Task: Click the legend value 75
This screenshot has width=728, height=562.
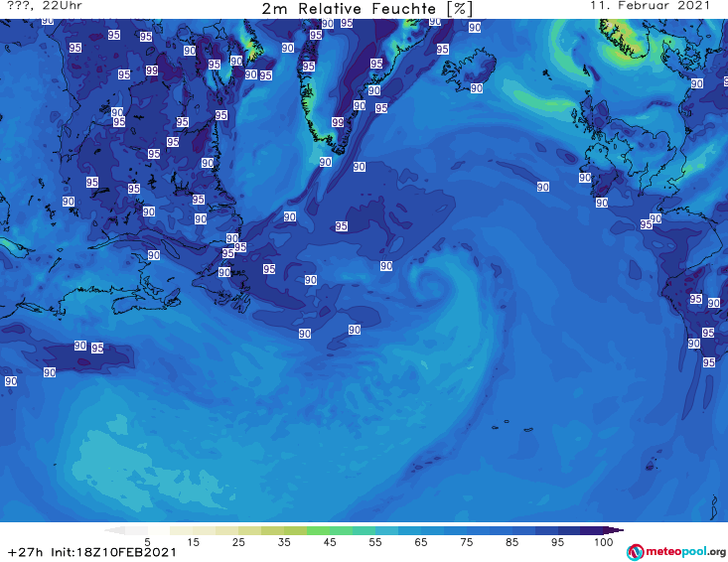Action: [466, 541]
